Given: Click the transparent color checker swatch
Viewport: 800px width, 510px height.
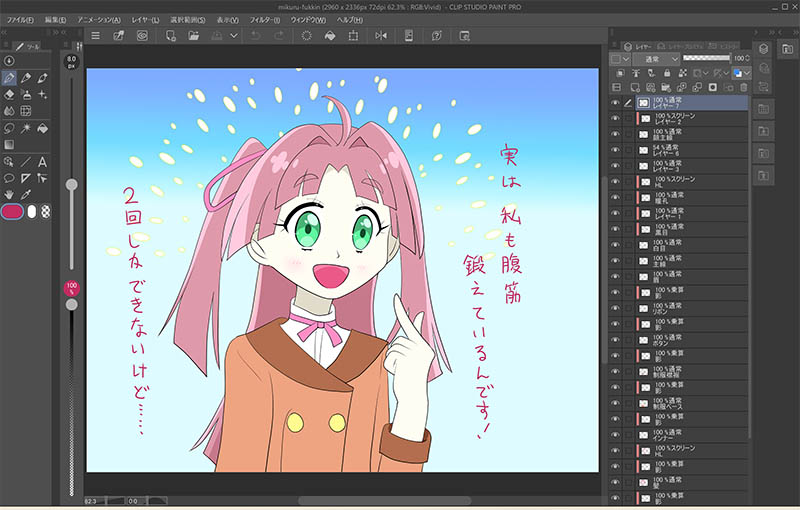Looking at the screenshot, I should tap(45, 212).
